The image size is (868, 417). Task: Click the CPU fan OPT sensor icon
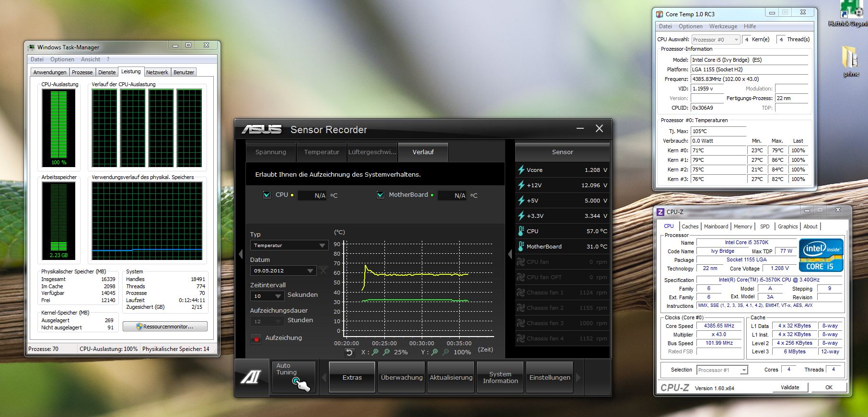[521, 277]
